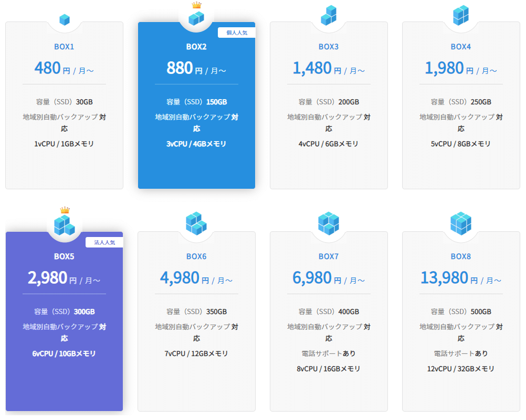Click 12vCPU / 32GBメモリ spec in BOX8
The image size is (526, 420).
coord(461,369)
